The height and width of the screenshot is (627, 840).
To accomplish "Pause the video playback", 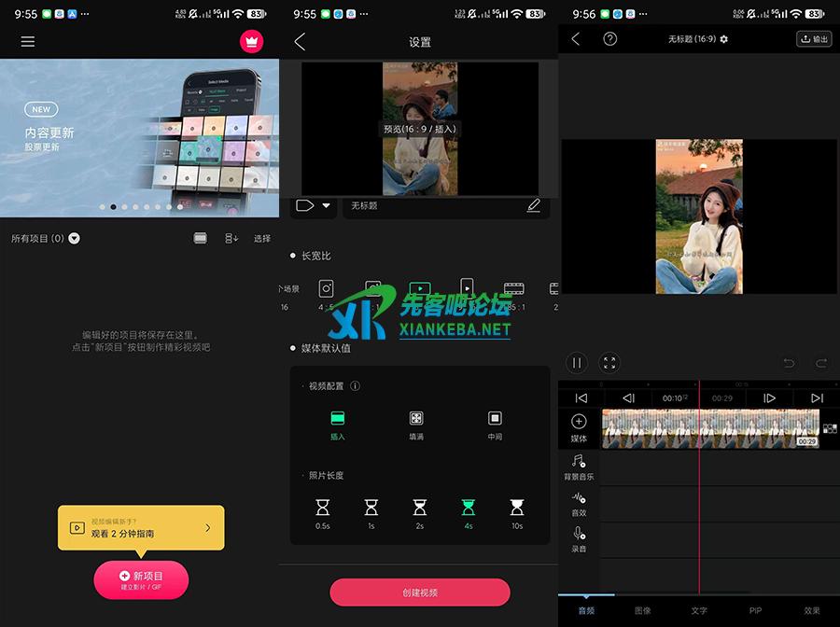I will click(577, 363).
